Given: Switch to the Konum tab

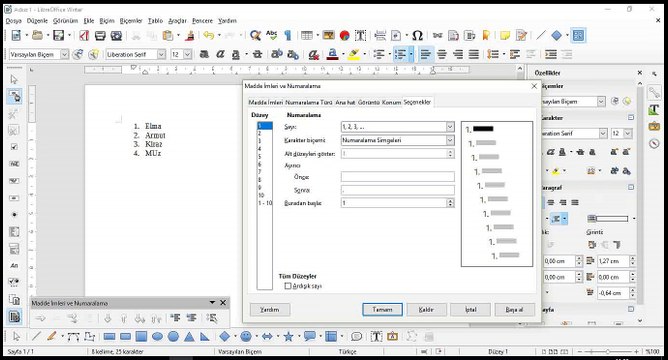Looking at the screenshot, I should [391, 103].
